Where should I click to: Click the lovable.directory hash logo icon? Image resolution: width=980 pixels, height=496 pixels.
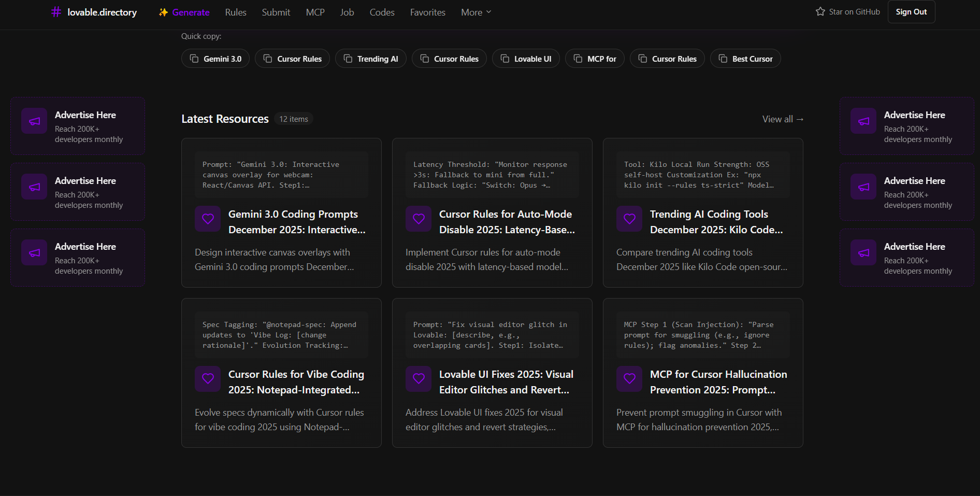pos(55,11)
